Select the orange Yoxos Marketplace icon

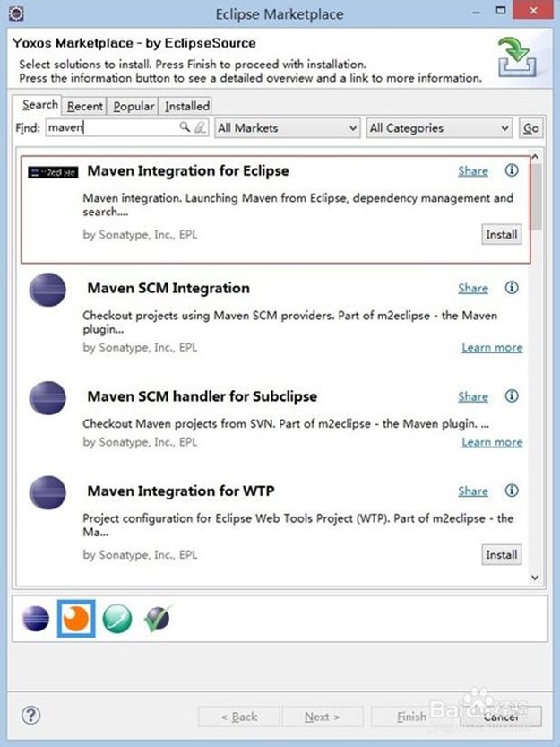click(76, 619)
